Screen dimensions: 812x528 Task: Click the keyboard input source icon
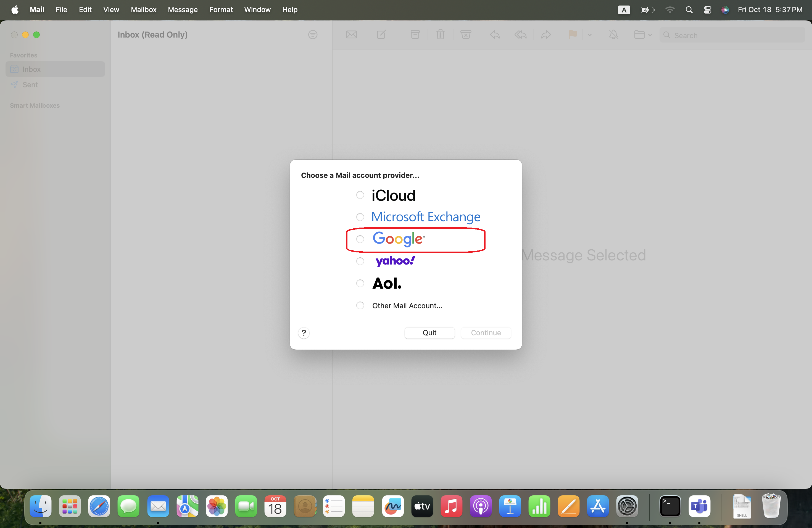pyautogui.click(x=624, y=10)
